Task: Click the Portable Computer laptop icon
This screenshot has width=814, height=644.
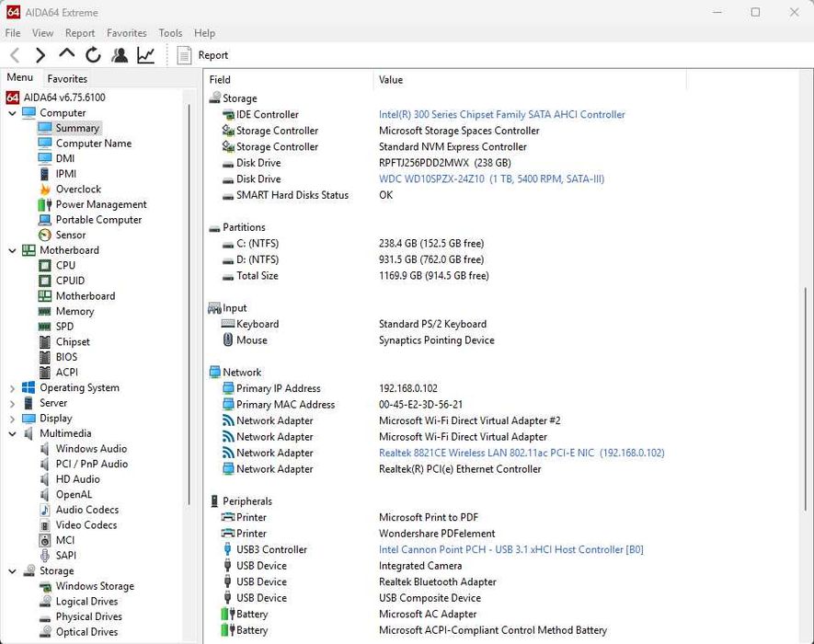Action: 45,220
